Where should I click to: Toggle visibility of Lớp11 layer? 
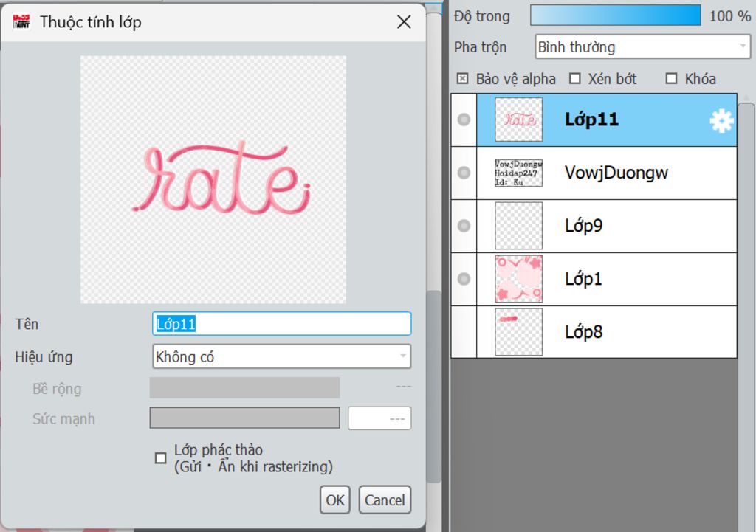tap(464, 120)
